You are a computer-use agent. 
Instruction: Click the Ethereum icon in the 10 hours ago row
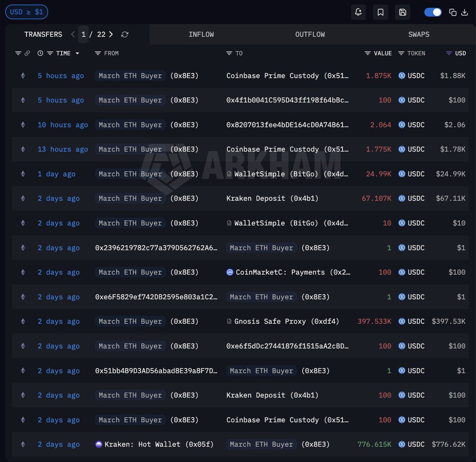pos(23,125)
